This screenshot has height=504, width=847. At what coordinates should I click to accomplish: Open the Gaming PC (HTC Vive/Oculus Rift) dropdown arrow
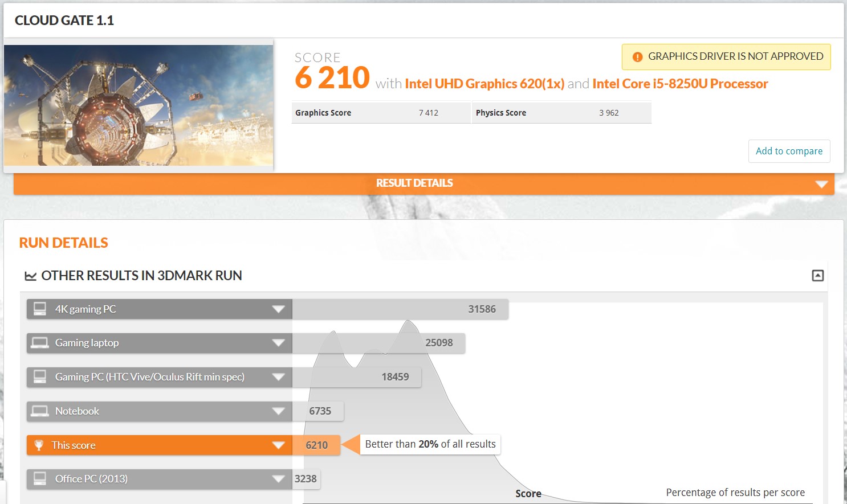click(278, 377)
